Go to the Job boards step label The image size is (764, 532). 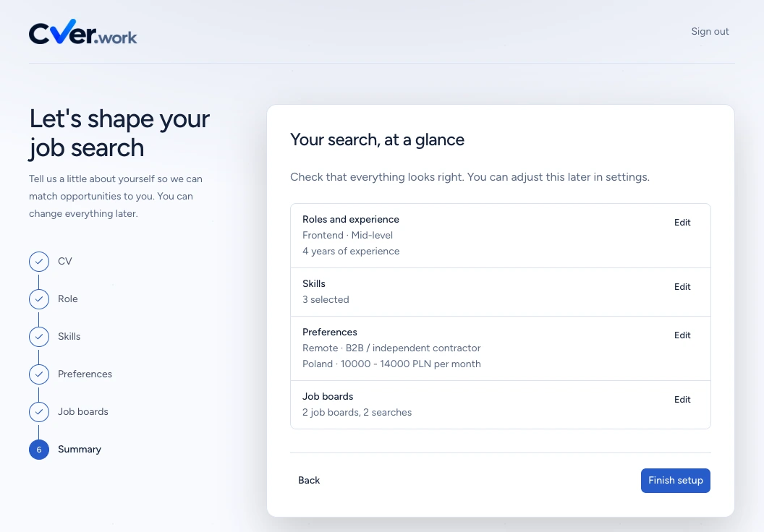coord(82,412)
